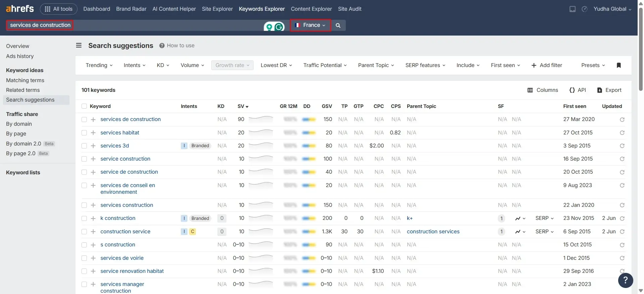
Task: Expand the Traffic Potential filter
Action: [x=325, y=65]
